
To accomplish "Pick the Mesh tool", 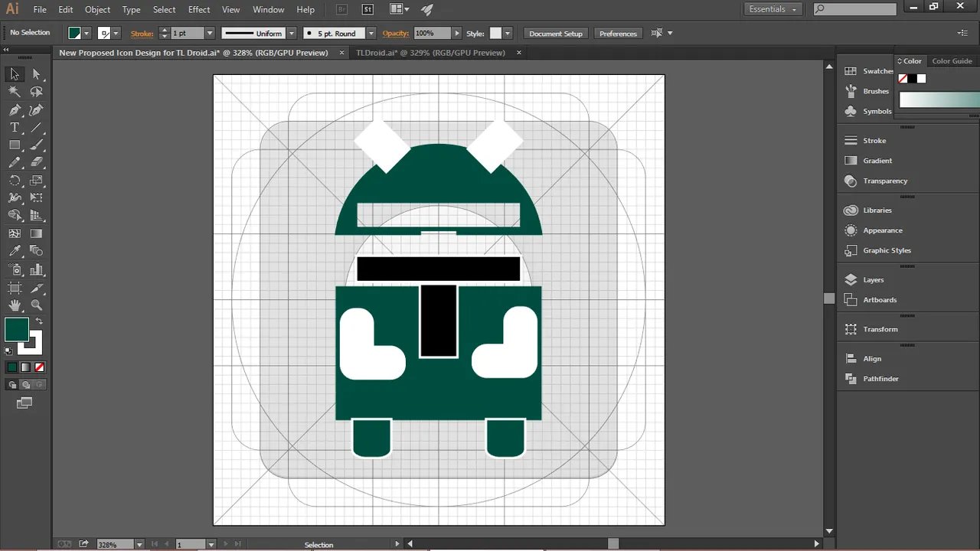I will pyautogui.click(x=15, y=233).
